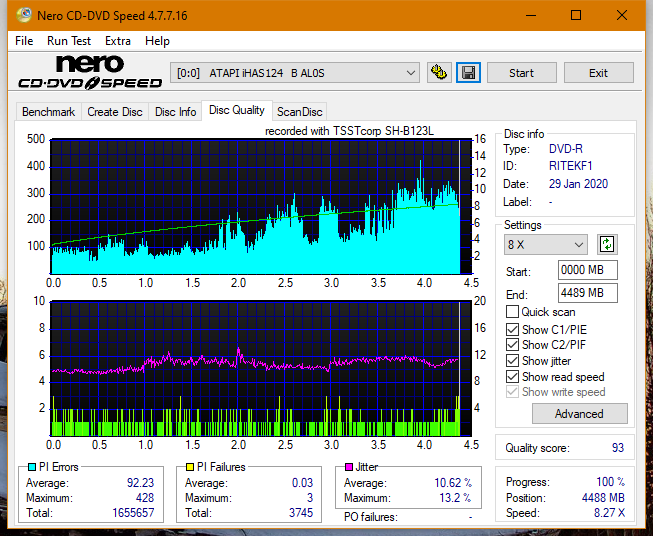Click the Start 0000 MB input field
The image size is (653, 536).
coord(587,270)
